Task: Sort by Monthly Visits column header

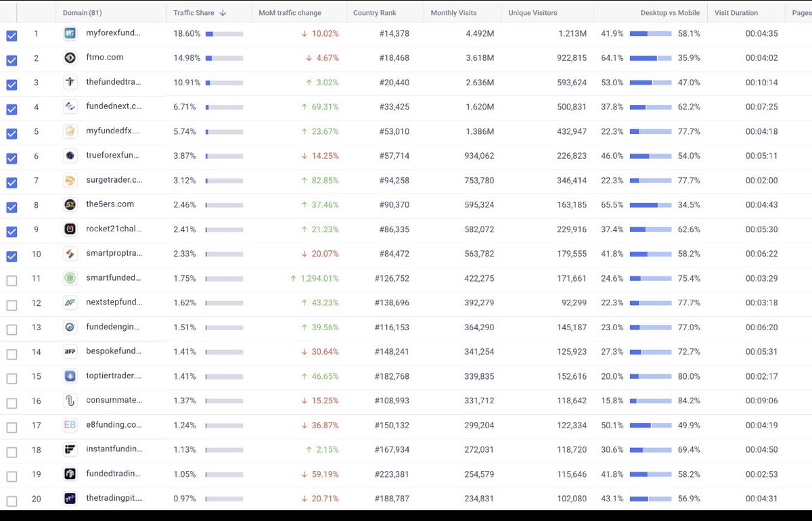Action: (x=453, y=13)
